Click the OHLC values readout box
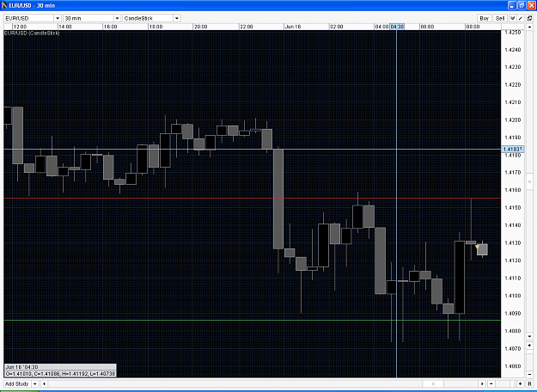This screenshot has width=537, height=392. pyautogui.click(x=60, y=373)
